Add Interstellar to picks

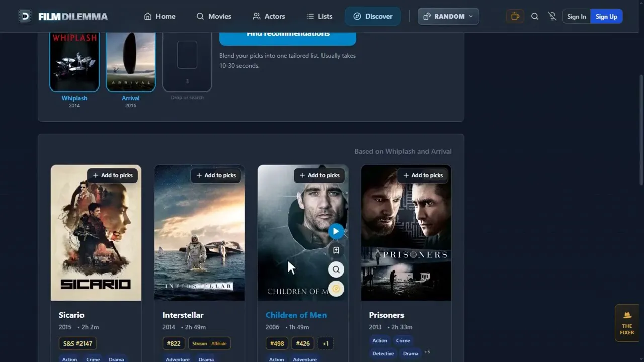pos(216,175)
